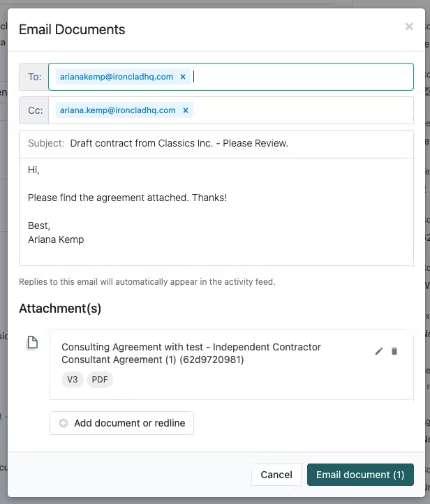Close the Email Documents dialog
The height and width of the screenshot is (504, 430).
coord(409,27)
